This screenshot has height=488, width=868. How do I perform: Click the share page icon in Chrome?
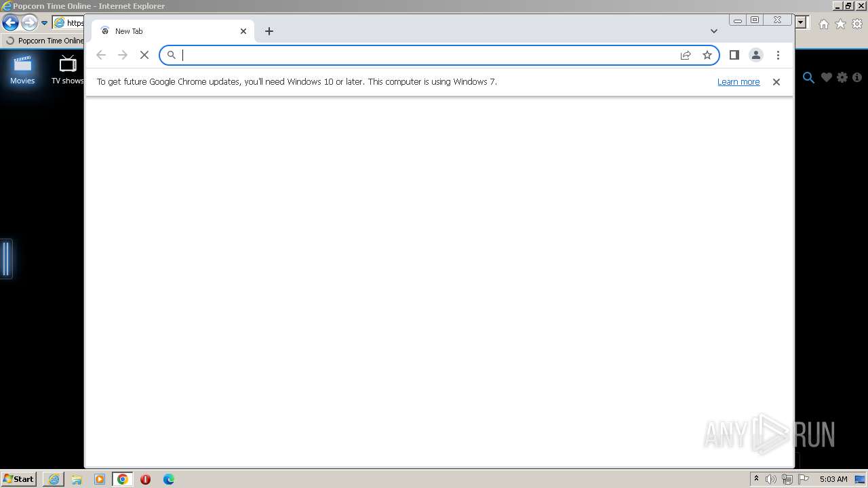coord(686,55)
